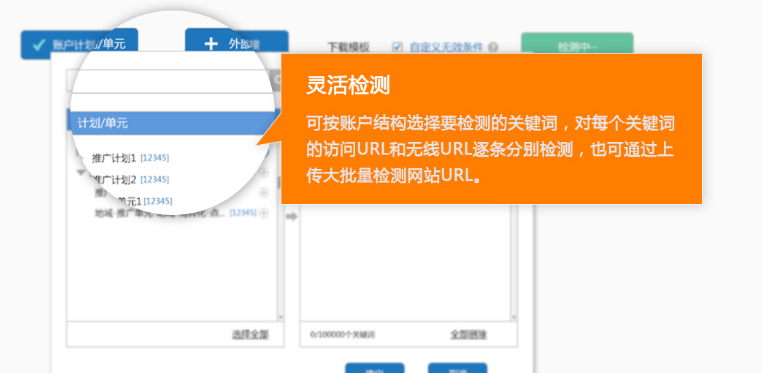Viewport: 762px width, 373px height.
Task: Click the green 检测中 button
Action: pyautogui.click(x=577, y=46)
